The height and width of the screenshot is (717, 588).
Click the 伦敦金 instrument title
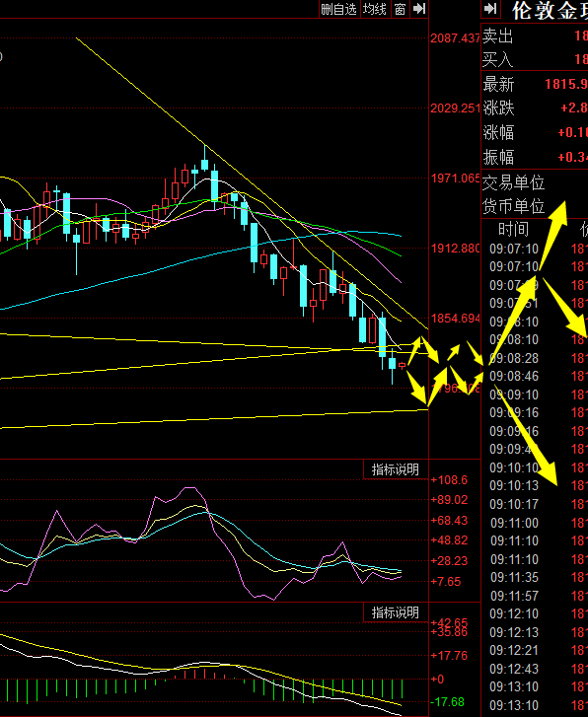click(x=550, y=10)
